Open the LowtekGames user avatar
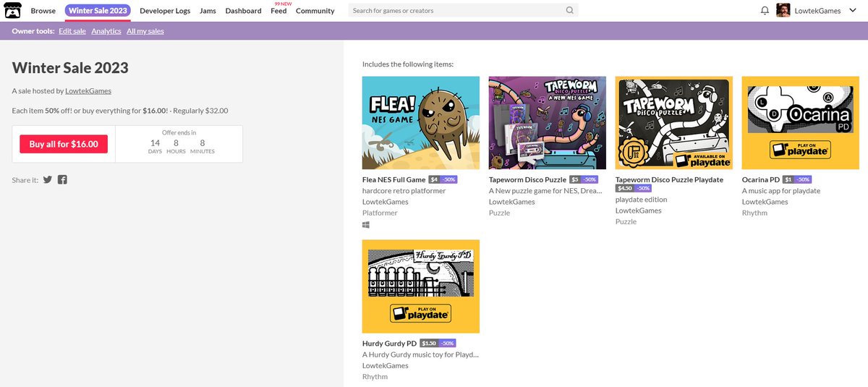 pos(783,11)
